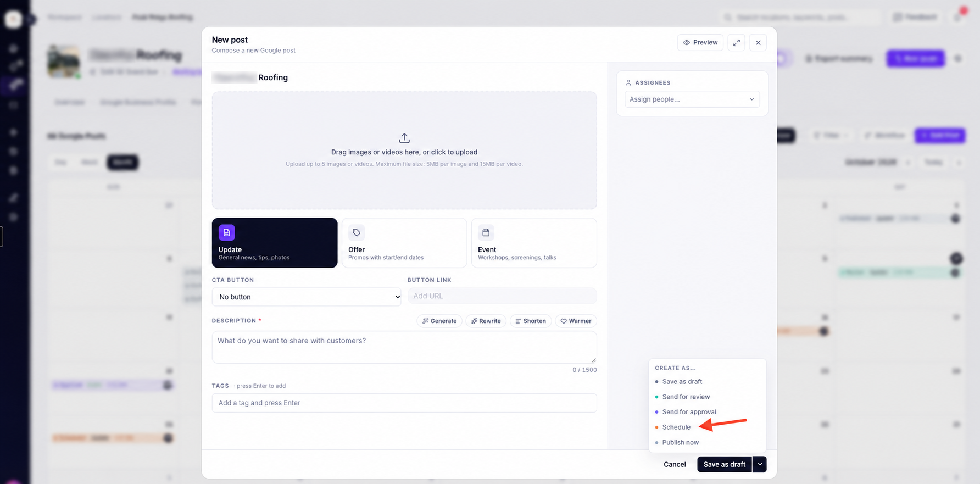Shorten the description text
The image size is (980, 484).
[531, 321]
